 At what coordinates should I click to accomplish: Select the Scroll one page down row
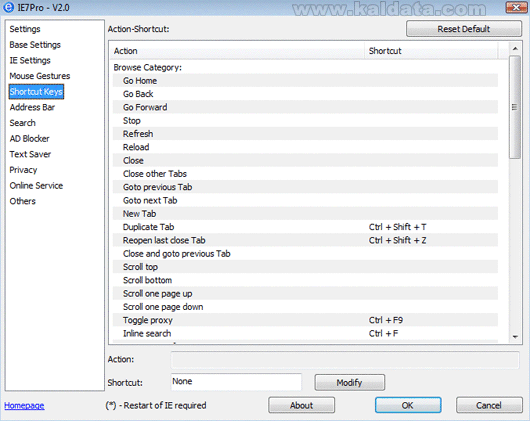(x=305, y=307)
